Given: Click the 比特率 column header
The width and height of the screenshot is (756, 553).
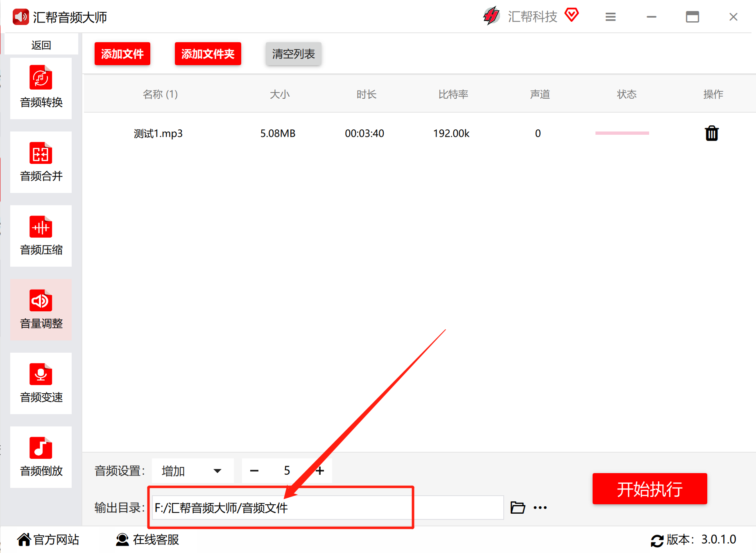Looking at the screenshot, I should pos(453,94).
